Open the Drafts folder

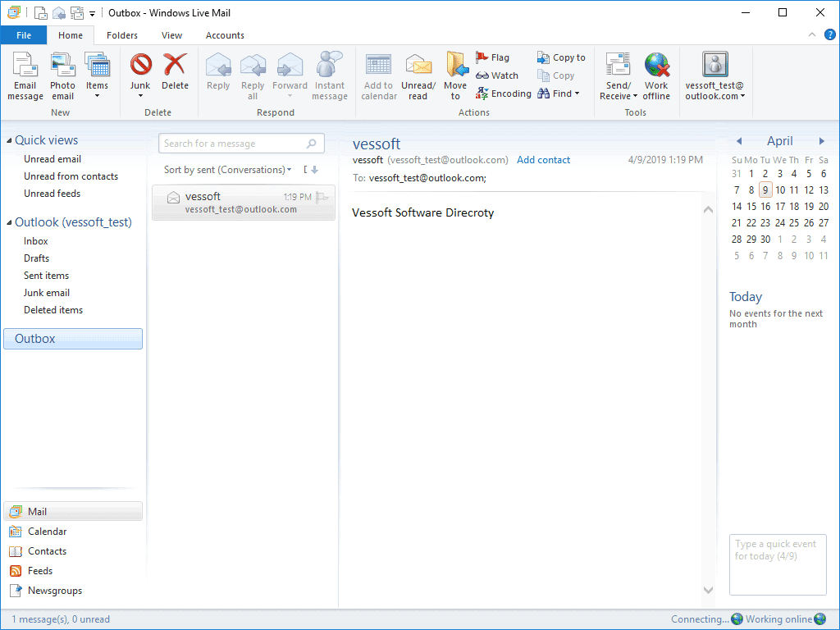tap(36, 258)
